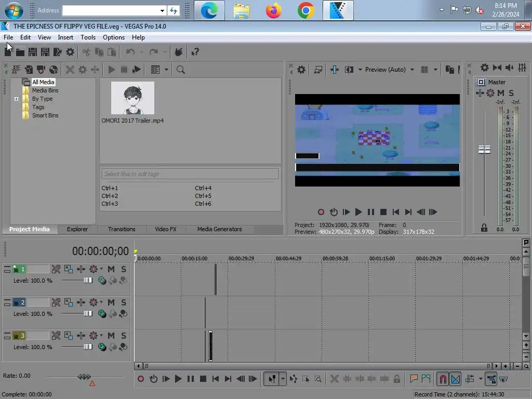Switch to the Explorer tab

pyautogui.click(x=77, y=229)
